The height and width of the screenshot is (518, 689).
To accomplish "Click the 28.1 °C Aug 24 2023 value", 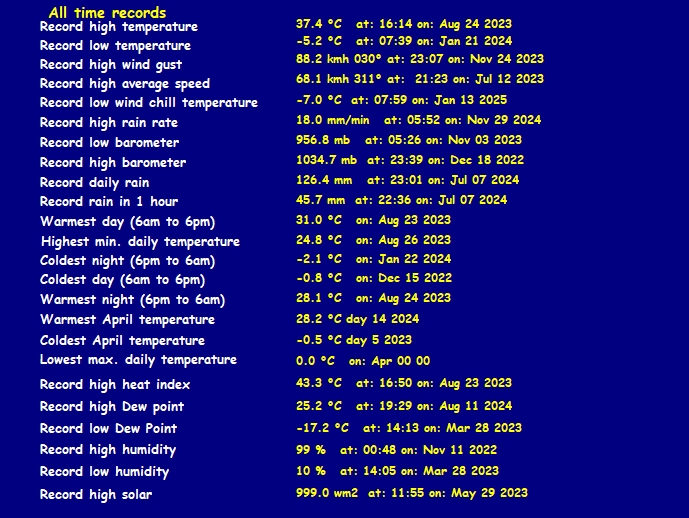I will [x=373, y=298].
